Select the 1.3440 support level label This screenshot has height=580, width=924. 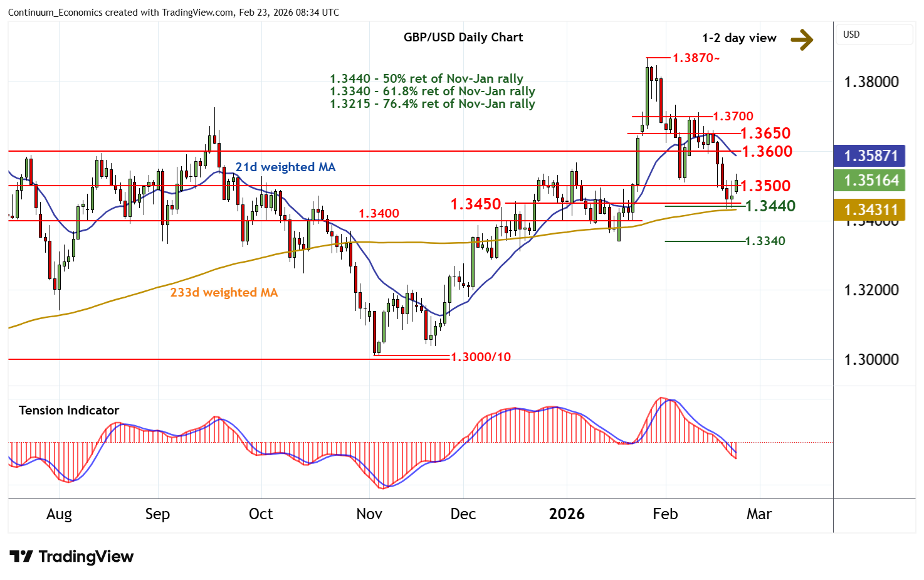770,206
